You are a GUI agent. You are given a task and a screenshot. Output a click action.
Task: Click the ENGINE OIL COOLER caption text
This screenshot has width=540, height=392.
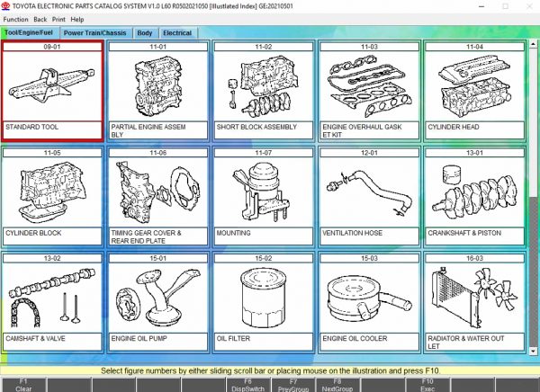click(355, 339)
